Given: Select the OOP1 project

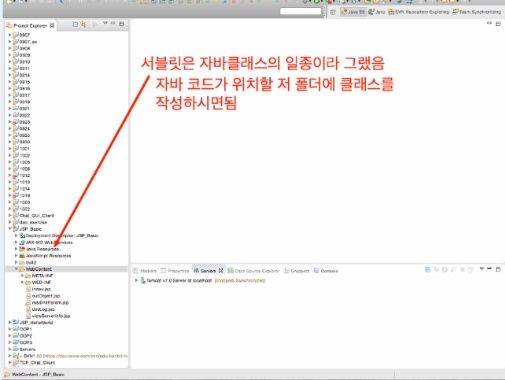Looking at the screenshot, I should click(x=26, y=329).
